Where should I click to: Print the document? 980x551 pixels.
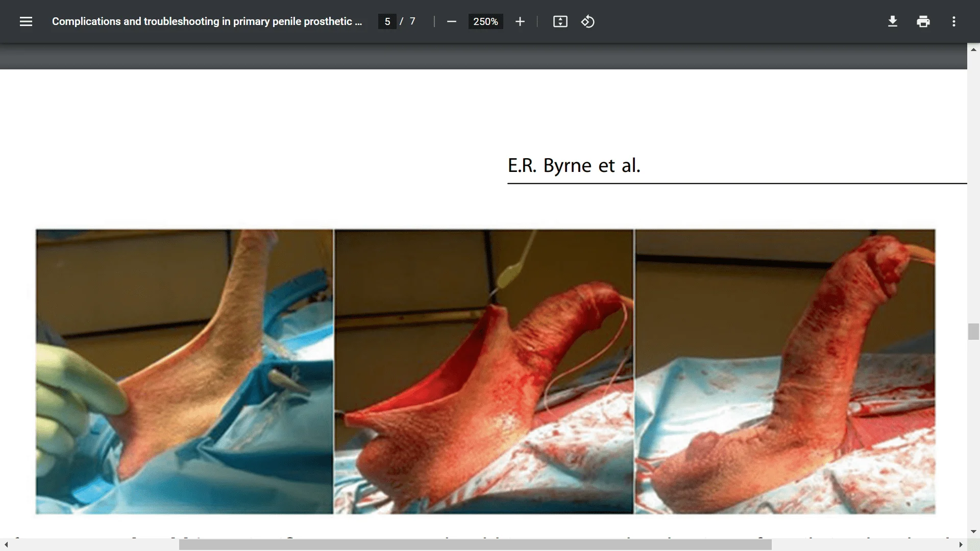click(x=923, y=21)
